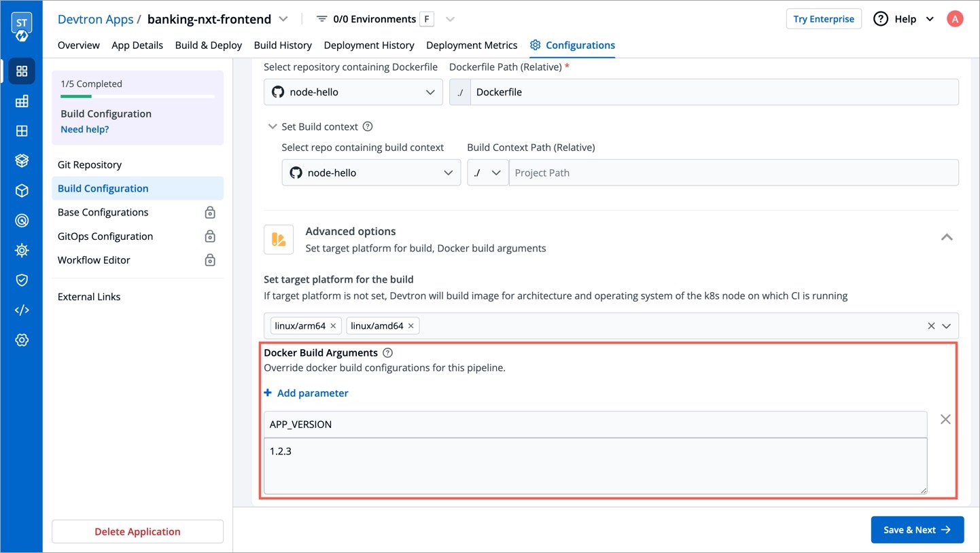Image resolution: width=980 pixels, height=553 pixels.
Task: Click the Devtron ST logo in sidebar
Action: [x=22, y=26]
